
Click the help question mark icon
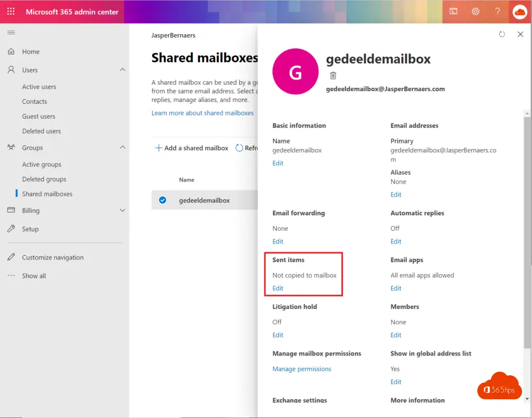tap(497, 11)
